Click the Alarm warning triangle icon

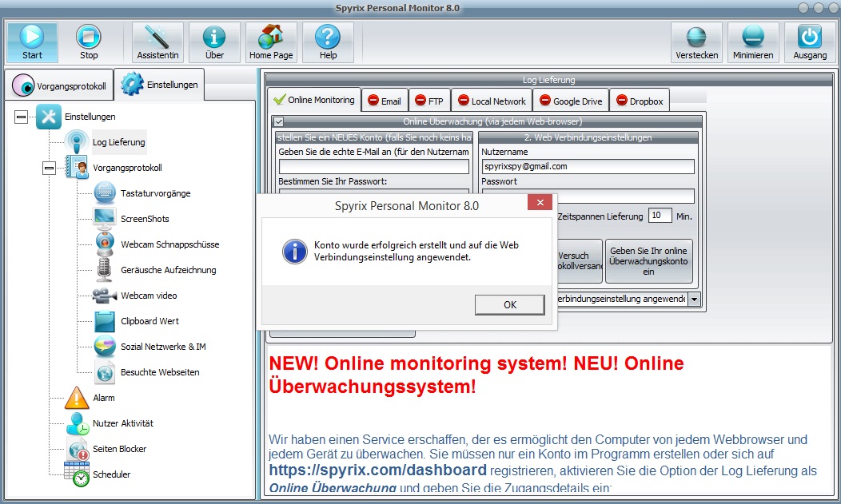tap(77, 398)
